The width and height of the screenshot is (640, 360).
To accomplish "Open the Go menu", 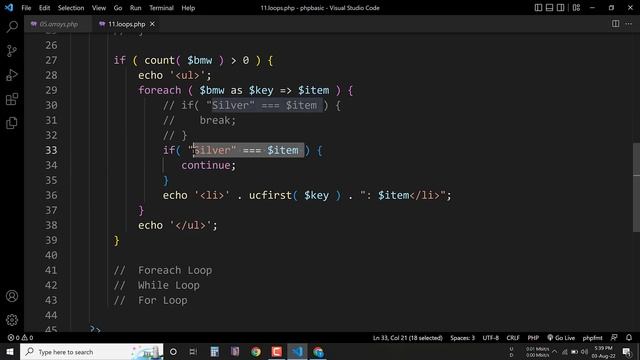I will 118,8.
